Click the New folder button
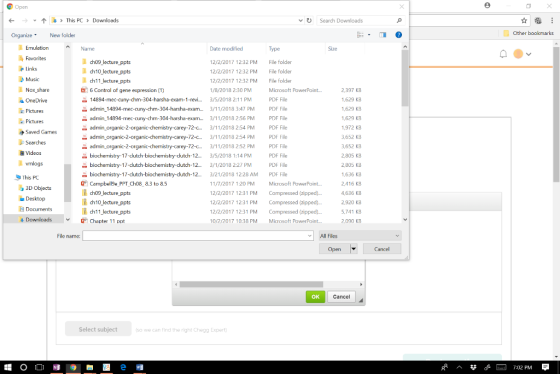 click(x=62, y=35)
